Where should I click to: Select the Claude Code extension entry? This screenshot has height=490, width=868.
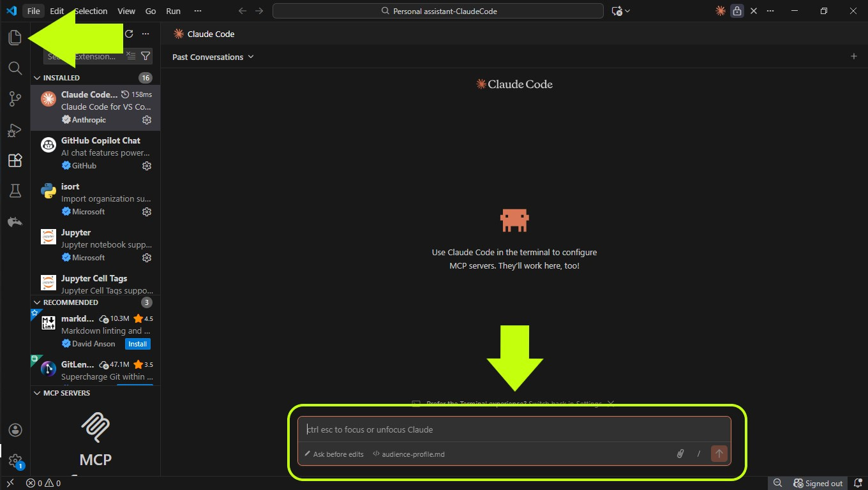[96, 107]
